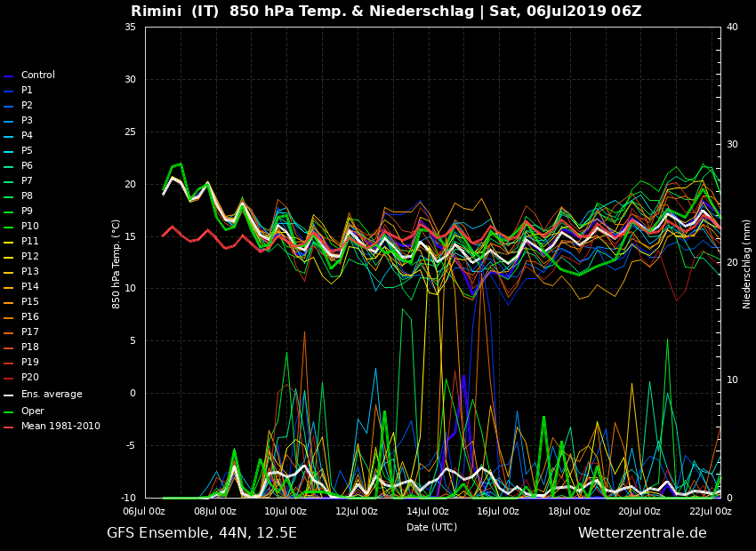Click the Control legend label
The width and height of the screenshot is (756, 551).
coord(38,76)
